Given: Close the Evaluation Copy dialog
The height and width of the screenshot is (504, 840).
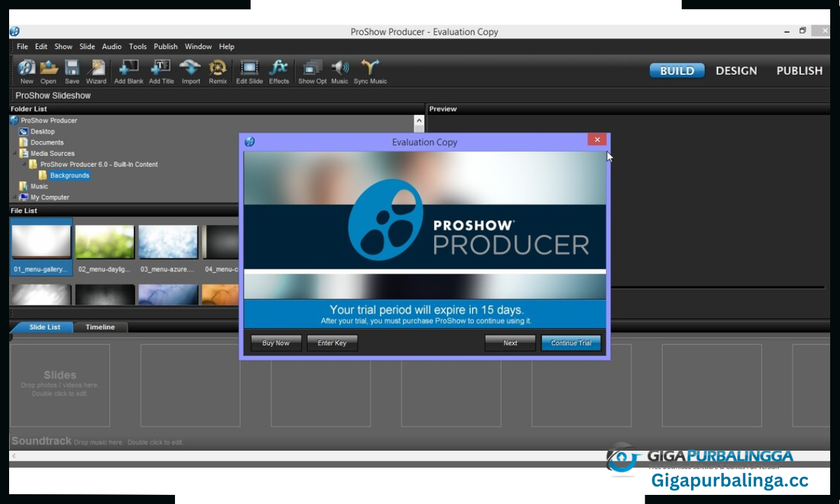Looking at the screenshot, I should [x=597, y=140].
